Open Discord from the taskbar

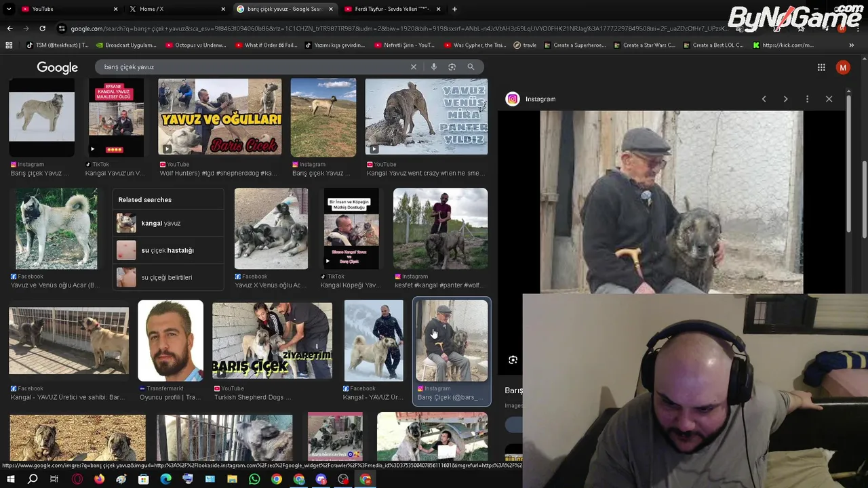coord(321,480)
